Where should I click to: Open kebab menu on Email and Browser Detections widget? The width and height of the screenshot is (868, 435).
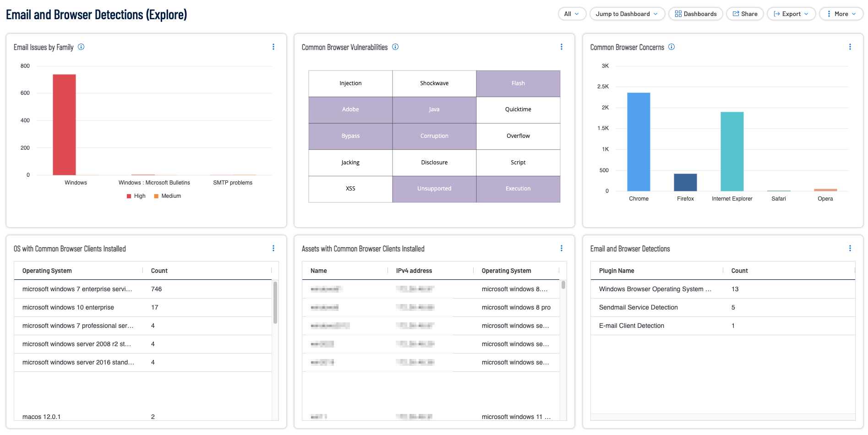coord(850,248)
